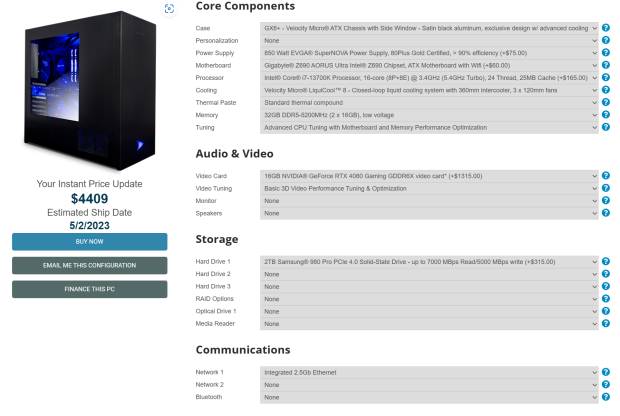This screenshot has height=416, width=620.
Task: Open the Processor dropdown list
Action: (429, 78)
